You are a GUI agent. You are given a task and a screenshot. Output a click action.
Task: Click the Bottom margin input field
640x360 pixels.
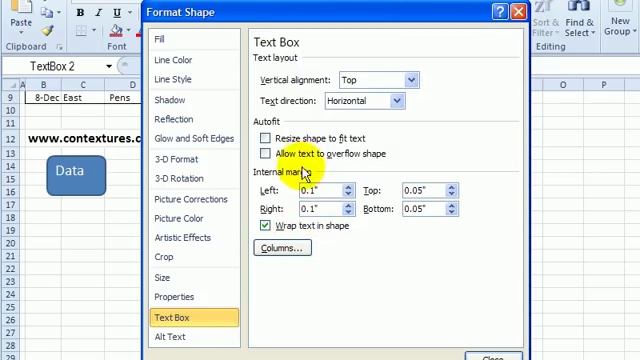424,209
